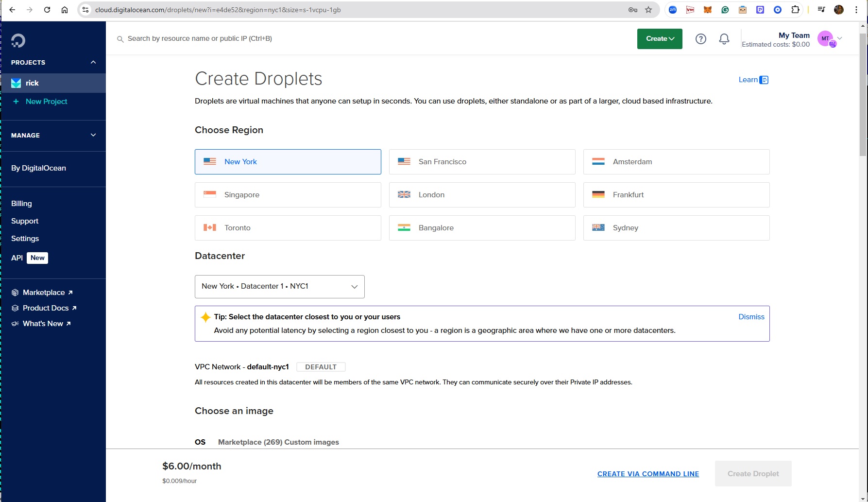Open the Help question mark icon
The width and height of the screenshot is (868, 502).
tap(700, 39)
